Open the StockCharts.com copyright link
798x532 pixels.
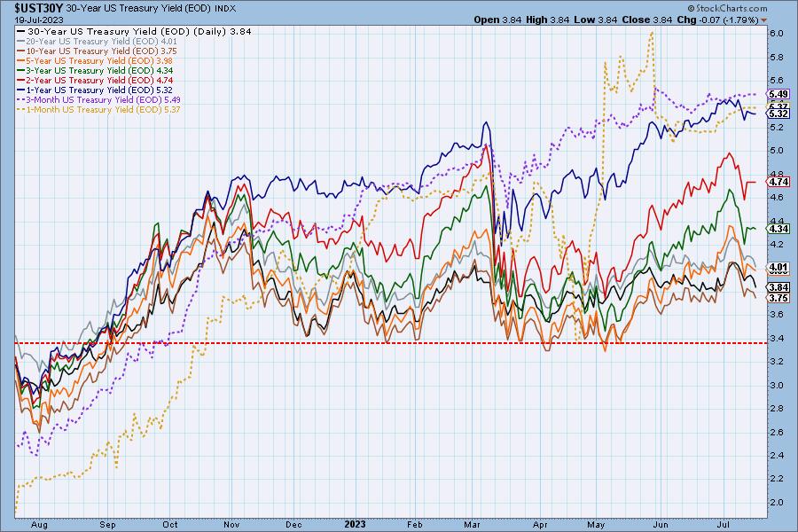[727, 8]
